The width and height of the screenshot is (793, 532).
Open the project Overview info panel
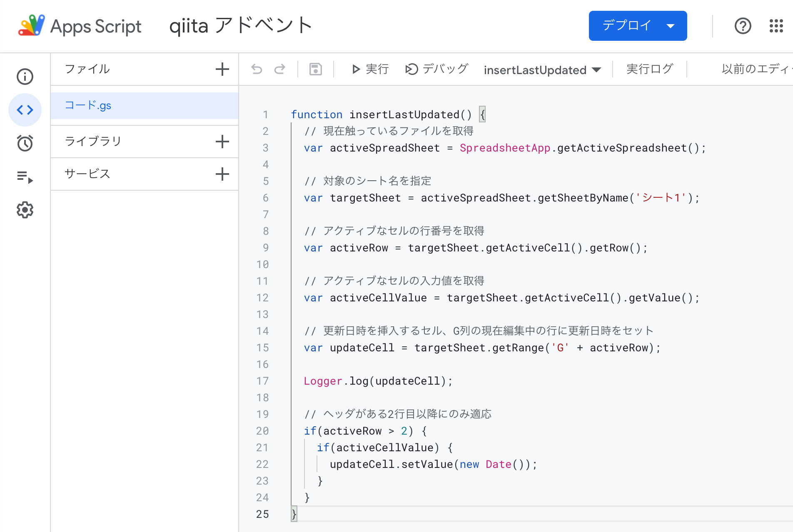(x=25, y=77)
